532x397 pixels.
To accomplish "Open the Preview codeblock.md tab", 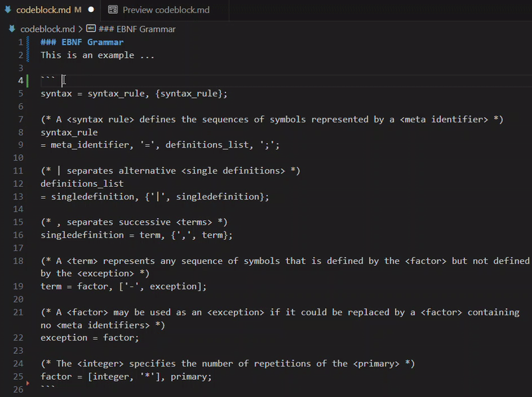I will coord(166,10).
